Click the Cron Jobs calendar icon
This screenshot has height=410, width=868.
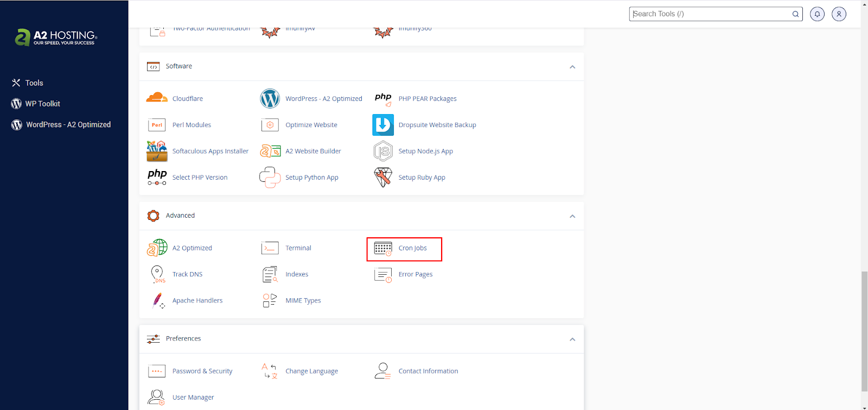[383, 249]
